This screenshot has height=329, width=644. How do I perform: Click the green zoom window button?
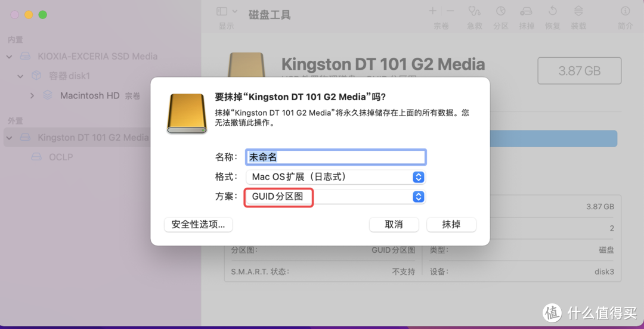click(x=43, y=15)
